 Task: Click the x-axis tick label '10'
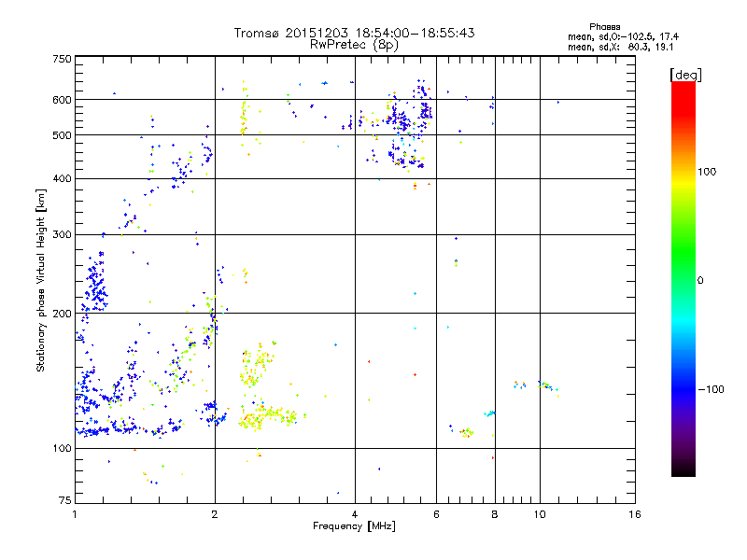click(x=540, y=514)
